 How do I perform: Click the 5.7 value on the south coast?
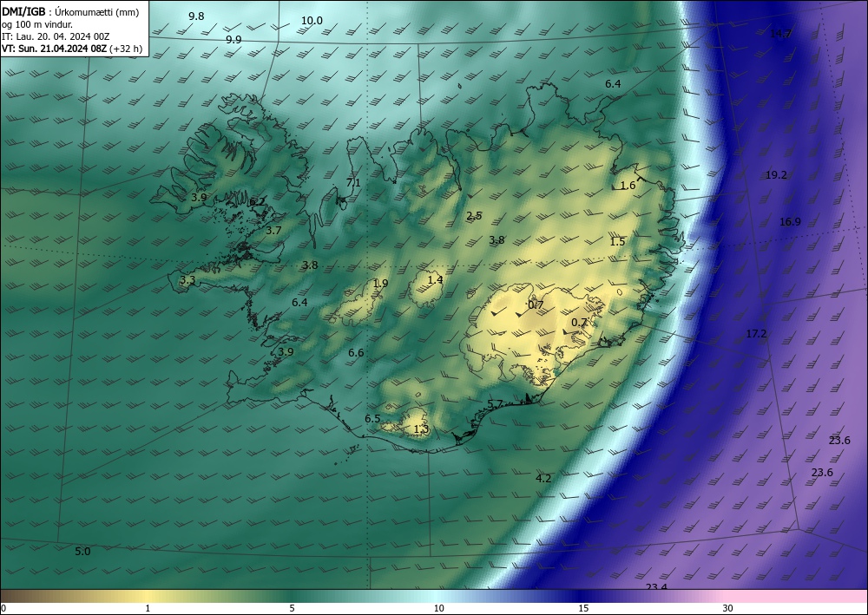[495, 405]
